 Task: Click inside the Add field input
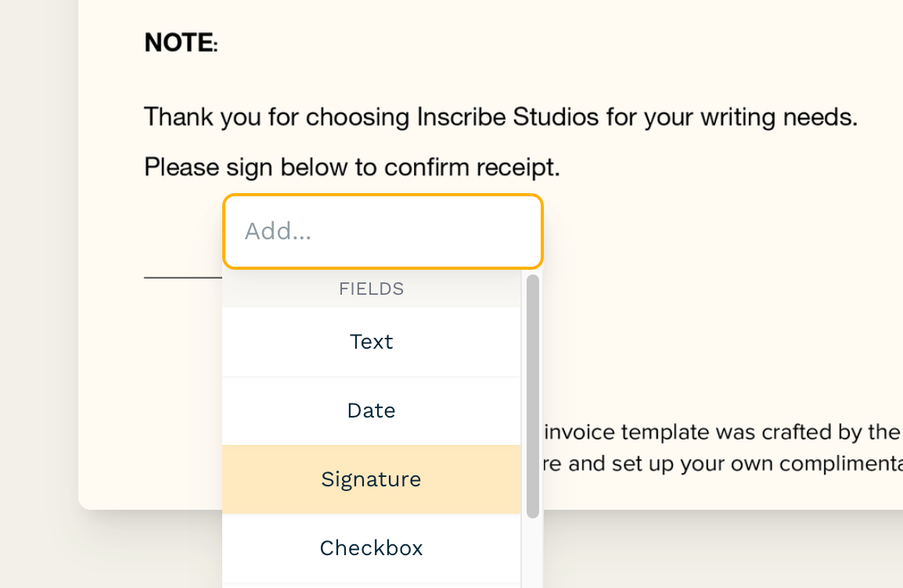click(382, 231)
